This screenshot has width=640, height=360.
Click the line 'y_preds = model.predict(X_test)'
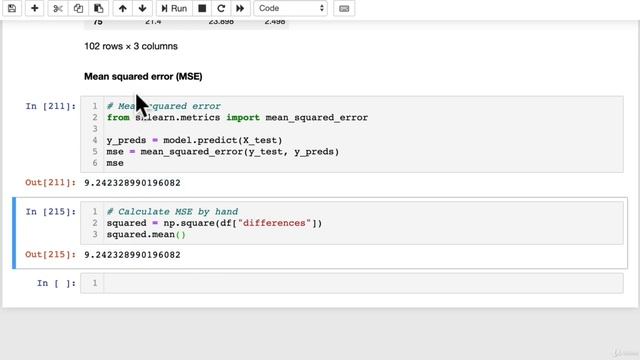click(194, 140)
